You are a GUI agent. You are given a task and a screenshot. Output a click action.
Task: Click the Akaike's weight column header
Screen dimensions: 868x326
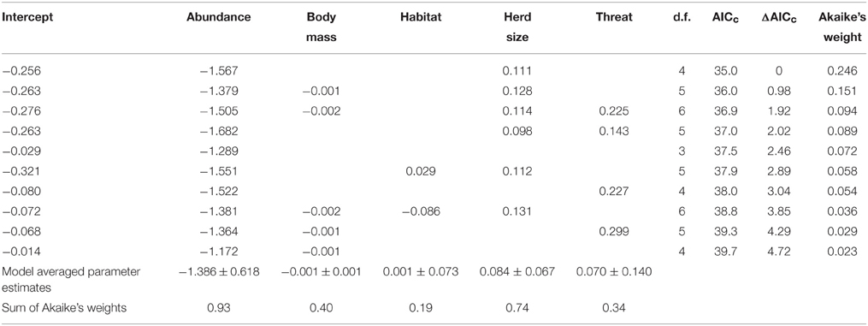point(840,27)
